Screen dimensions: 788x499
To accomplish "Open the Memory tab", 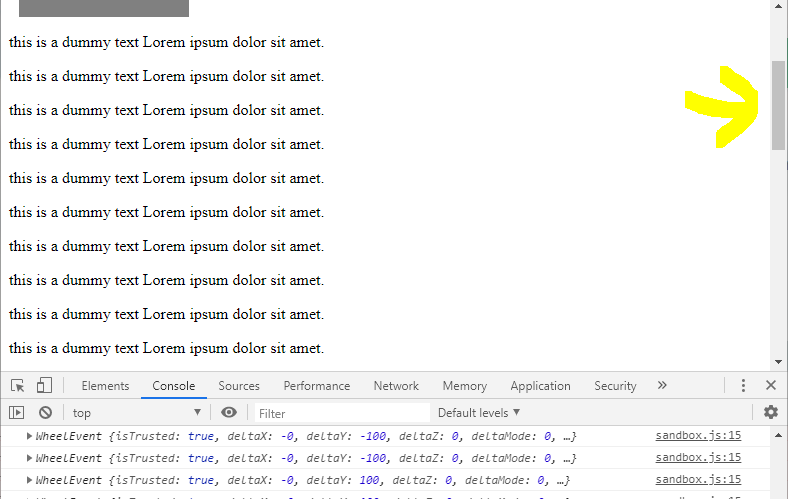I will pyautogui.click(x=464, y=386).
